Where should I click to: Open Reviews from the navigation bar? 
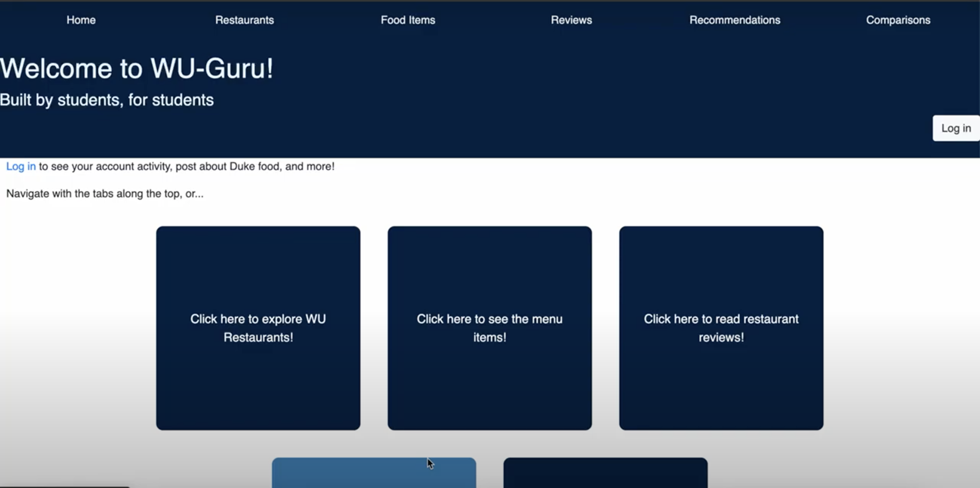coord(571,20)
